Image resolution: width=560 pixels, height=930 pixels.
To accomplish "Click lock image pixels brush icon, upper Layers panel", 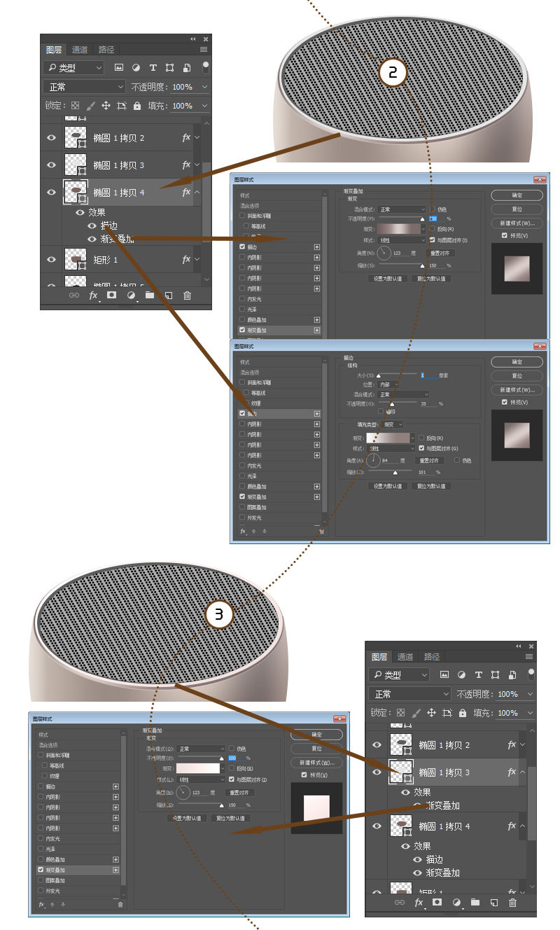I will [90, 106].
